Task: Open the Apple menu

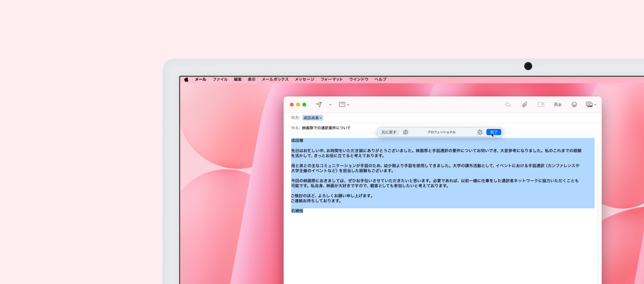Action: pos(186,79)
